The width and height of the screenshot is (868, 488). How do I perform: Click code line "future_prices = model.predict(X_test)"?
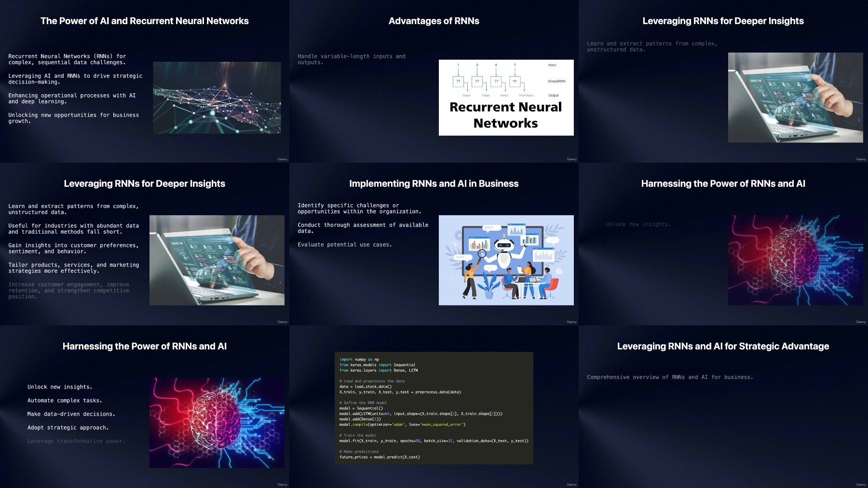tap(380, 457)
